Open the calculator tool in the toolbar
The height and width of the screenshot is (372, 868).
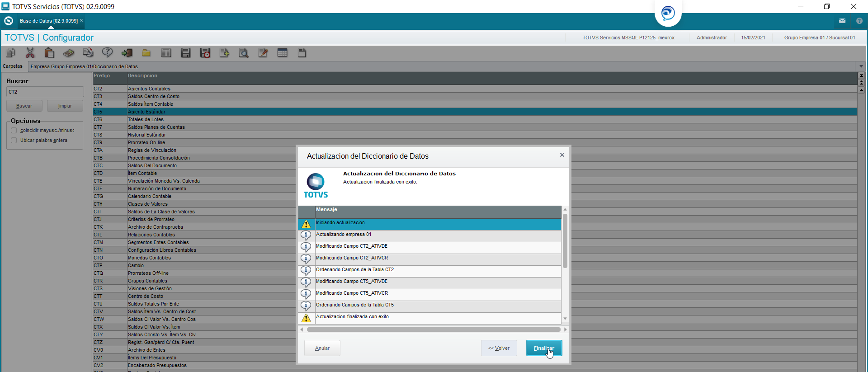[69, 53]
